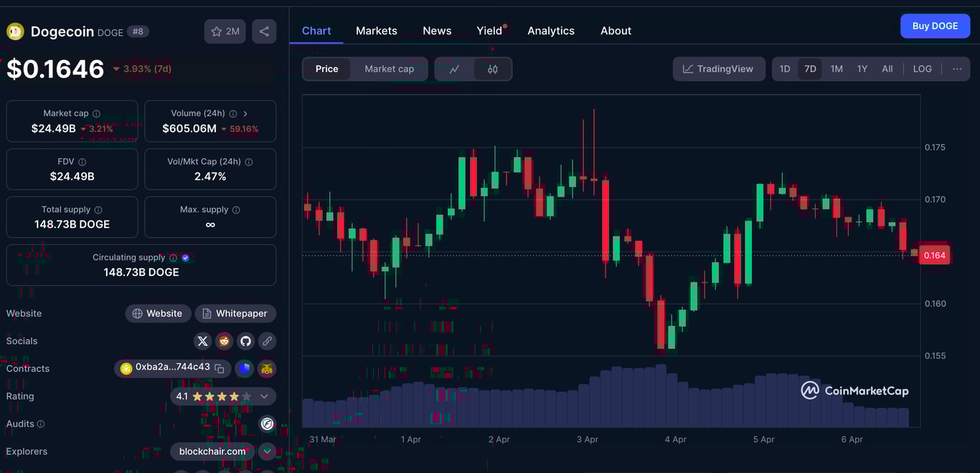Show Total supply info icon

[98, 210]
